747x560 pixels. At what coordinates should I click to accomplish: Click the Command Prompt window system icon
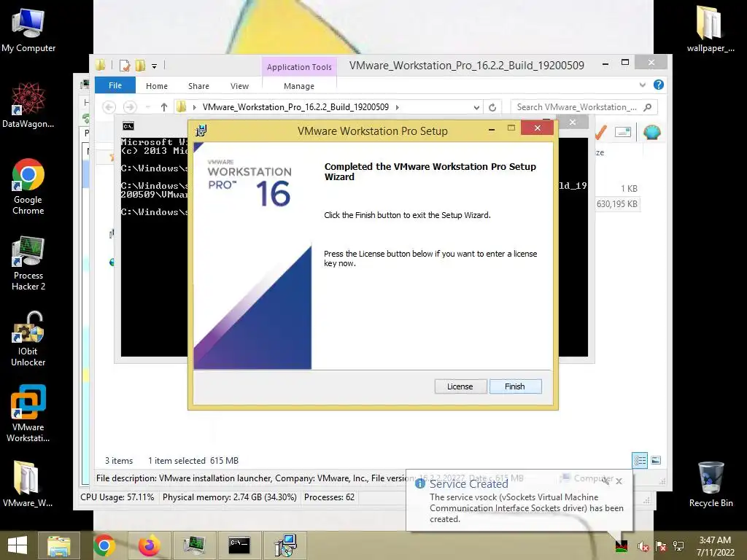[128, 126]
